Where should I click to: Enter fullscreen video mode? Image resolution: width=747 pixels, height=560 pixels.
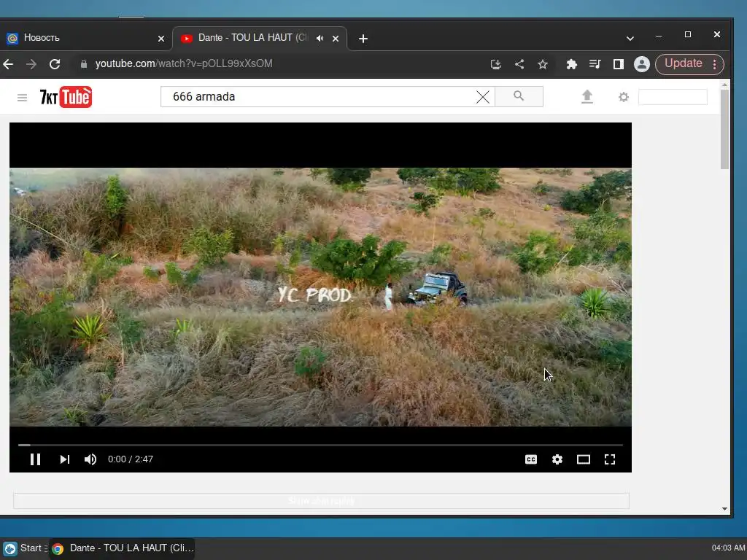pyautogui.click(x=610, y=459)
